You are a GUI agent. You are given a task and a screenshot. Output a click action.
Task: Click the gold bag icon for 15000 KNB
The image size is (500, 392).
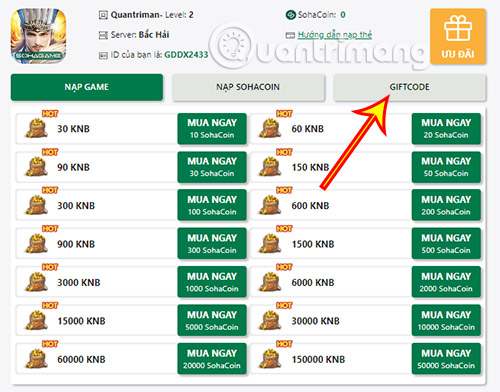37,320
